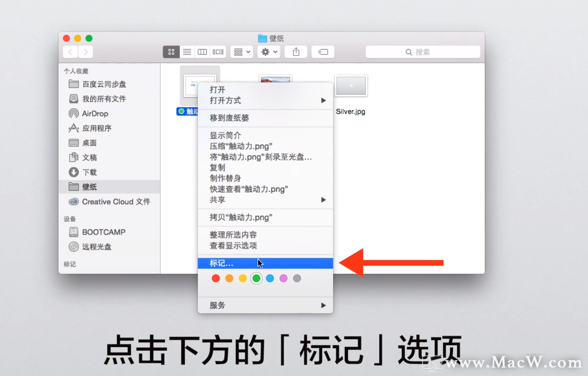Expand the 服务 submenu

pyautogui.click(x=265, y=305)
